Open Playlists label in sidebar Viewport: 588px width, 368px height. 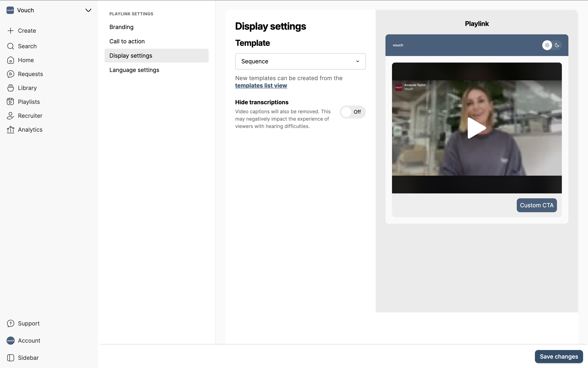pyautogui.click(x=29, y=102)
